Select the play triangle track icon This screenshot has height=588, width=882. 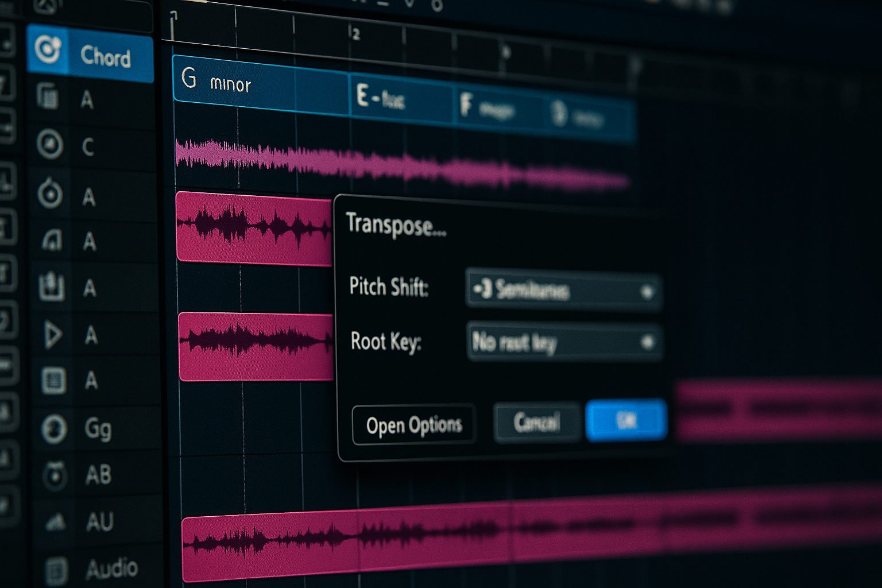pos(53,334)
